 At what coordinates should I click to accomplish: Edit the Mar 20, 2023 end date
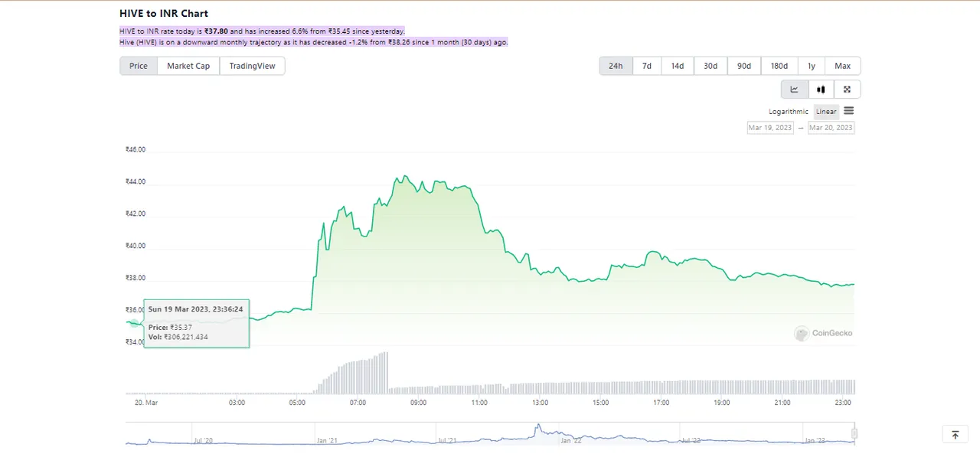pos(831,128)
